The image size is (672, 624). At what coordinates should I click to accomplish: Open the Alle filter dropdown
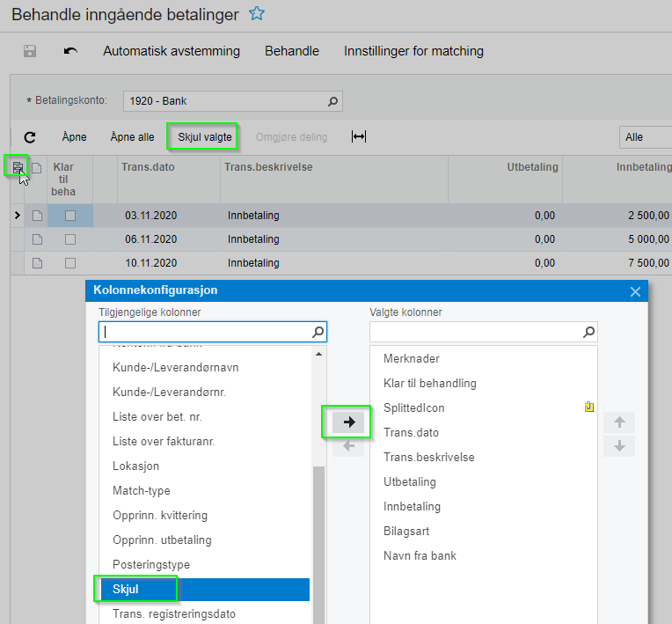[x=646, y=137]
